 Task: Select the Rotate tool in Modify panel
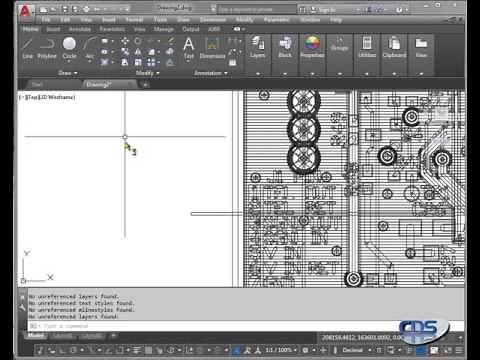click(x=138, y=41)
